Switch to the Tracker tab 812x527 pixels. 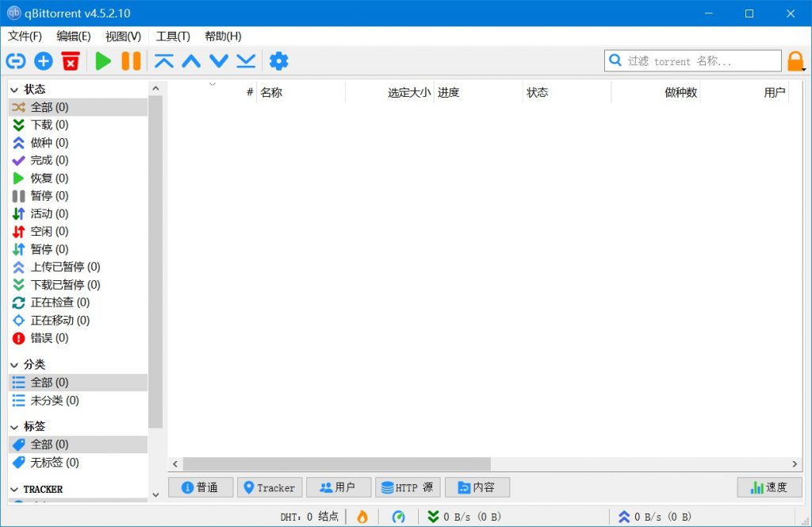pyautogui.click(x=270, y=487)
